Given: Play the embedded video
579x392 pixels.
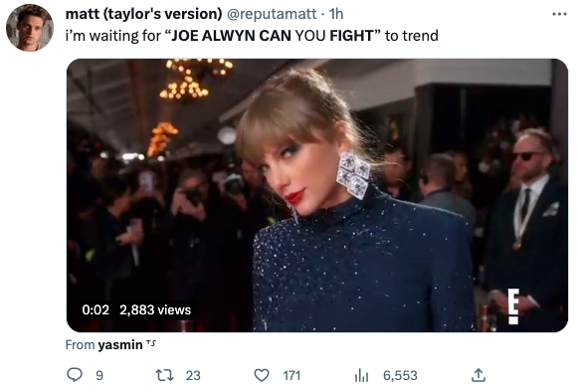Looking at the screenshot, I should tap(317, 195).
